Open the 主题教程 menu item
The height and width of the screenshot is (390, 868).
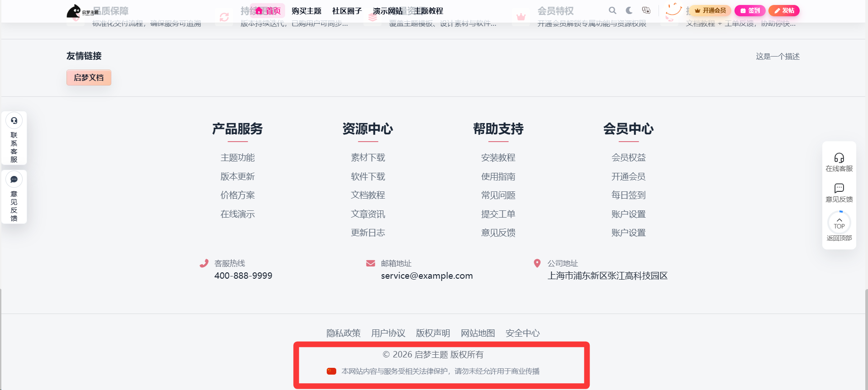click(x=429, y=11)
